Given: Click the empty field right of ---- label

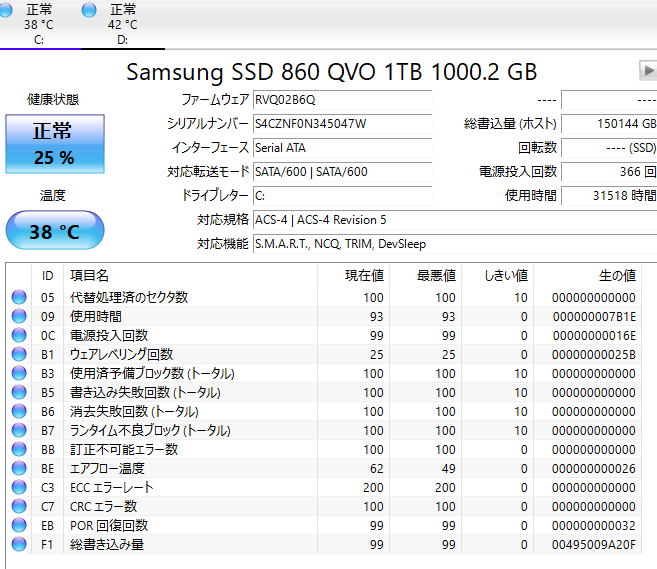Looking at the screenshot, I should 609,100.
